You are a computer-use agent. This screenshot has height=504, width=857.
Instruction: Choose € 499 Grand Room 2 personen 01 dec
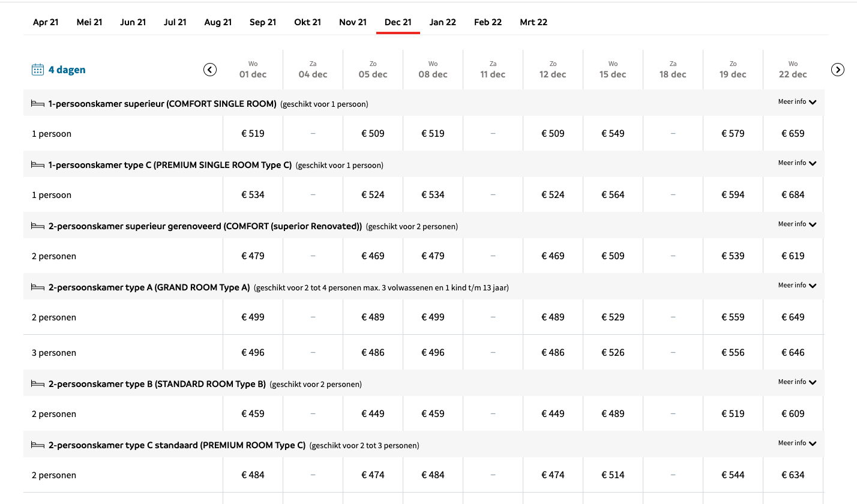(x=253, y=317)
